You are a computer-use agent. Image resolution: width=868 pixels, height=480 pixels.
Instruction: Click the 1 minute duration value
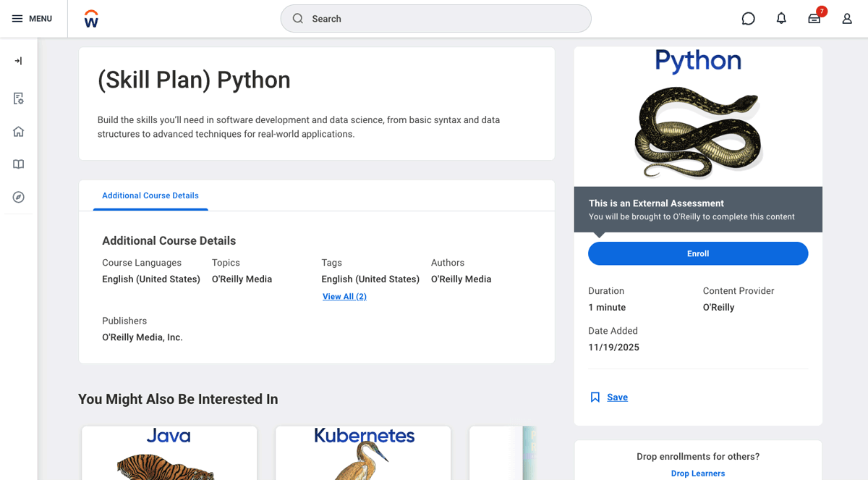click(x=607, y=308)
